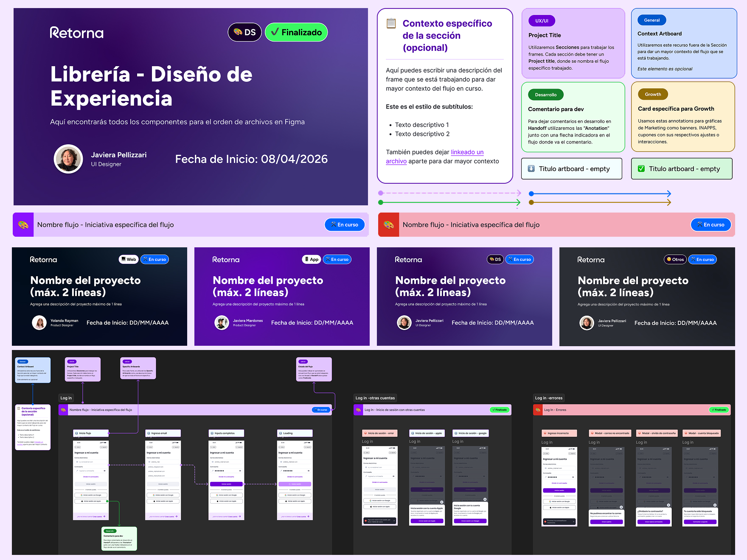The height and width of the screenshot is (560, 747).
Task: Click the green Finalizado badge on the Librería cover
Action: click(296, 32)
